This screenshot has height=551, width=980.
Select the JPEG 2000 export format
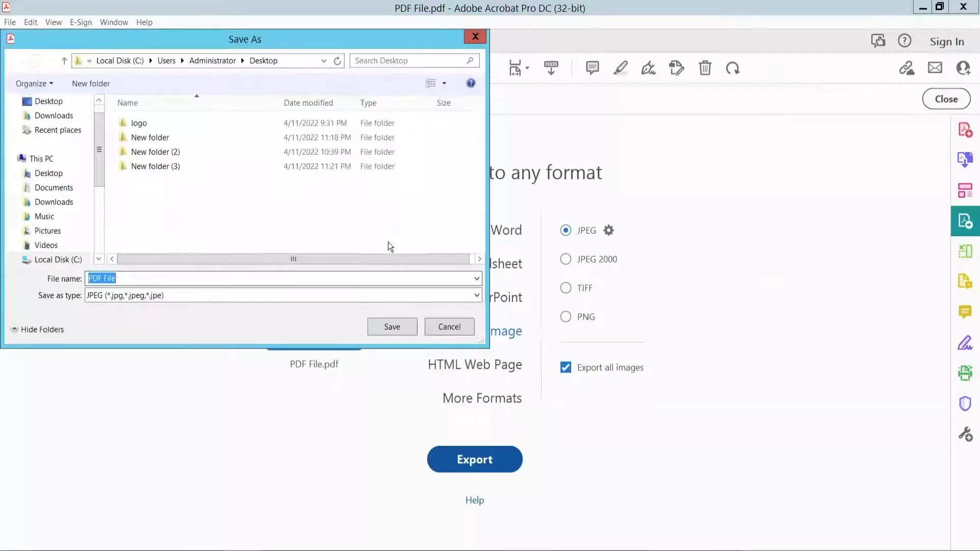coord(566,259)
